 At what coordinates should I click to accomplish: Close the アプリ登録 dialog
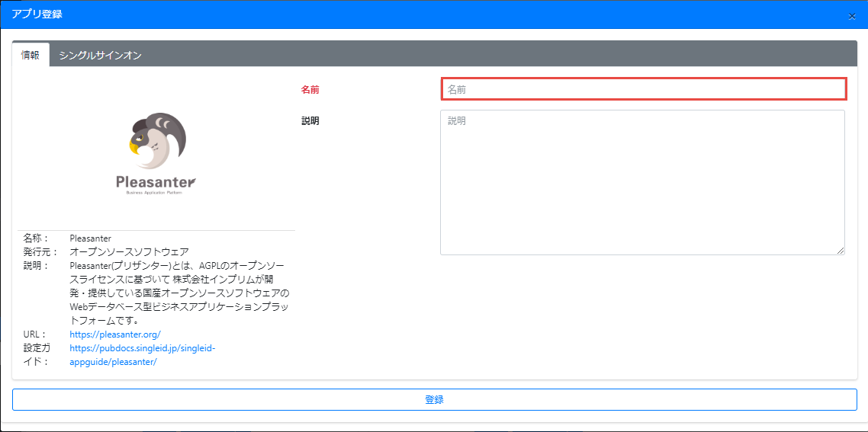click(x=852, y=16)
